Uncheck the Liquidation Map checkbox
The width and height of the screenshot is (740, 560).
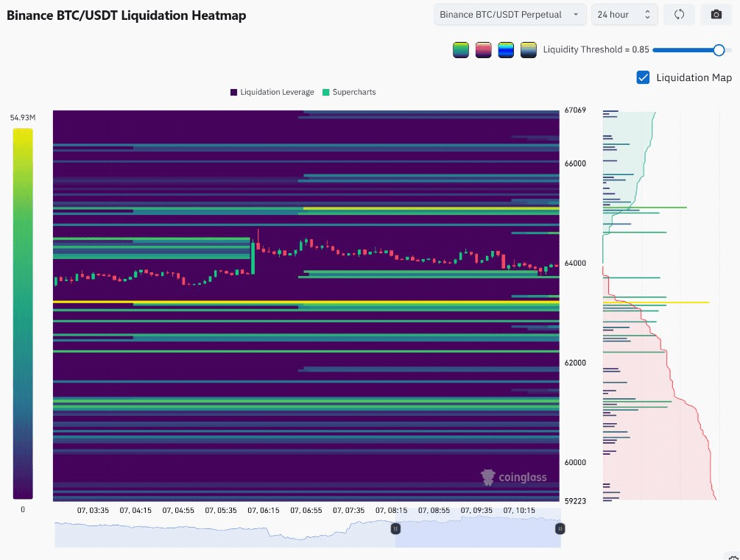coord(643,77)
